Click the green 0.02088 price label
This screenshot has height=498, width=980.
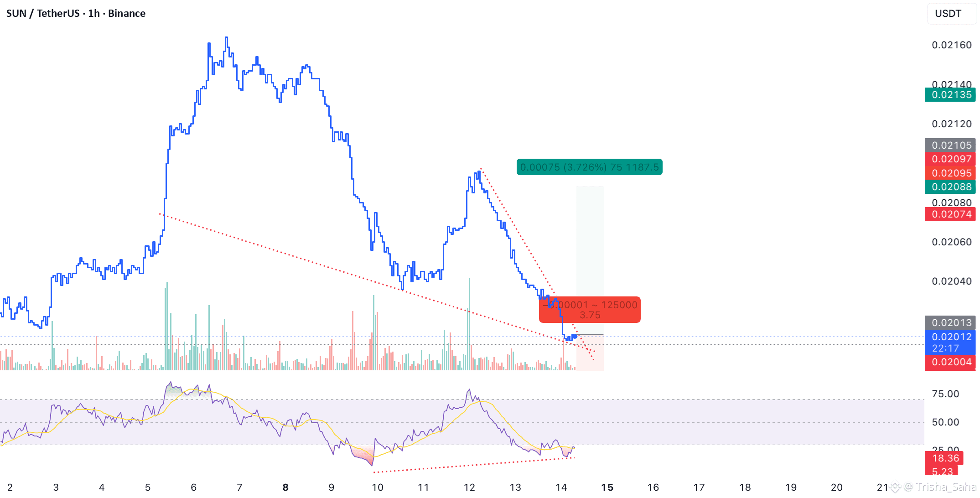pyautogui.click(x=950, y=187)
